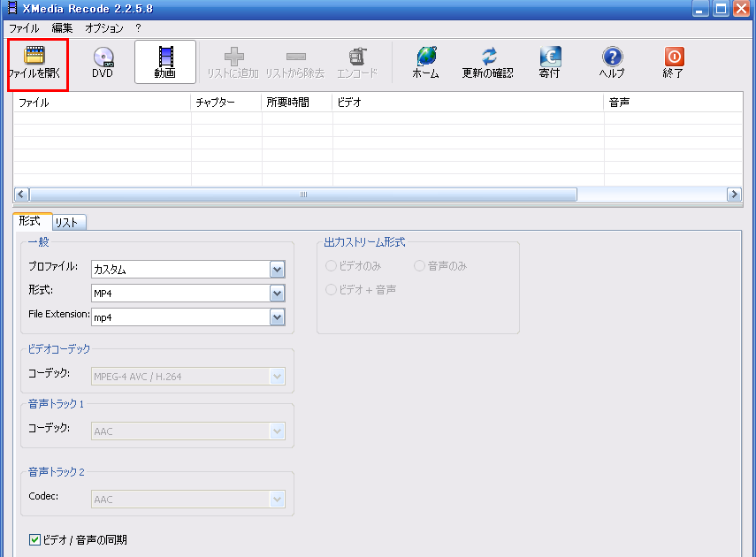Expand the File Extension dropdown showing mp4
This screenshot has width=756, height=557.
coord(278,317)
